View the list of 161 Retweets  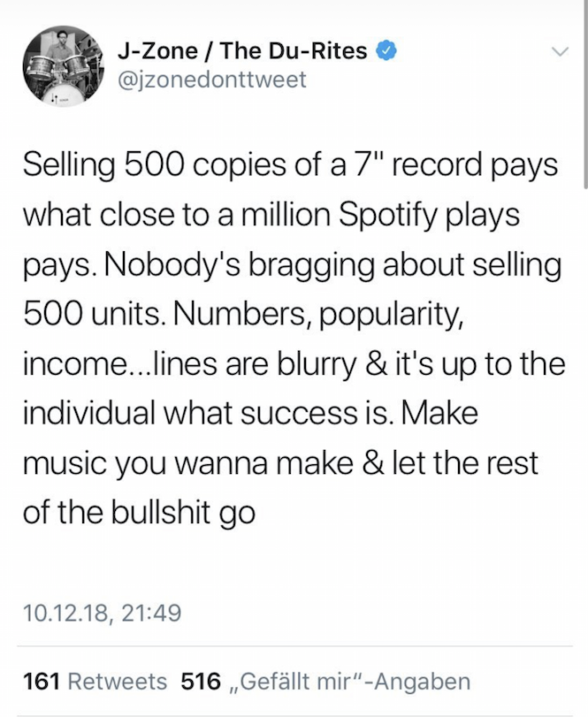pyautogui.click(x=117, y=682)
